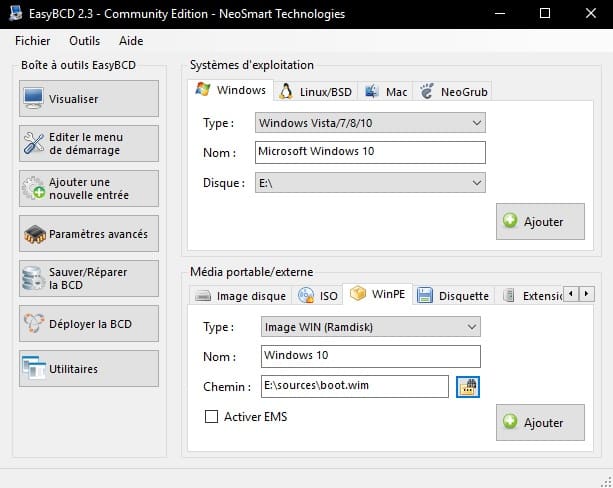Click the database icon on Sauver/Réparer
613x488 pixels.
coord(33,278)
